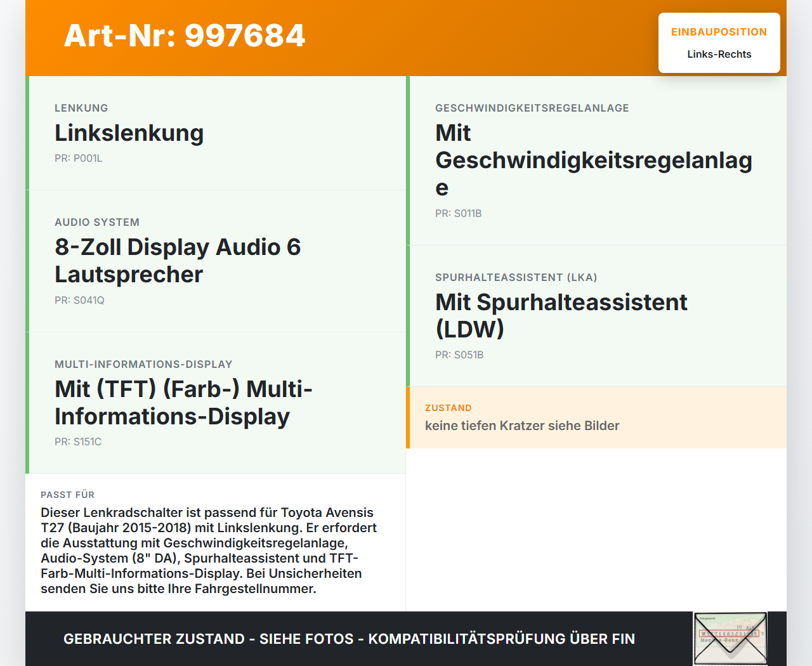Viewport: 812px width, 666px height.
Task: Click the PR: S041Q code
Action: pos(79,301)
